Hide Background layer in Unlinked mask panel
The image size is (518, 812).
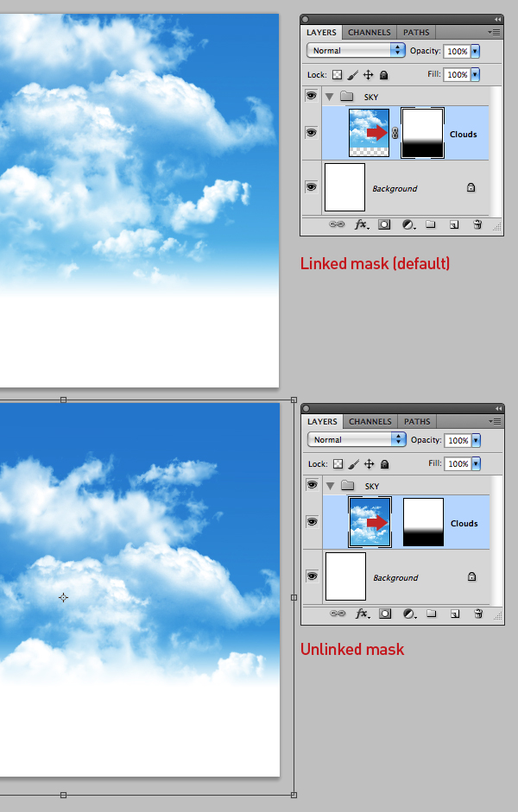pyautogui.click(x=313, y=576)
